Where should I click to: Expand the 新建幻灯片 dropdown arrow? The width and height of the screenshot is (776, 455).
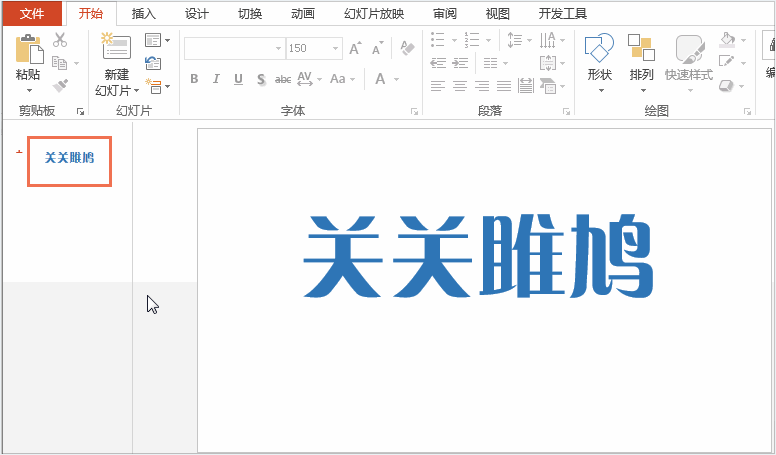(x=136, y=91)
